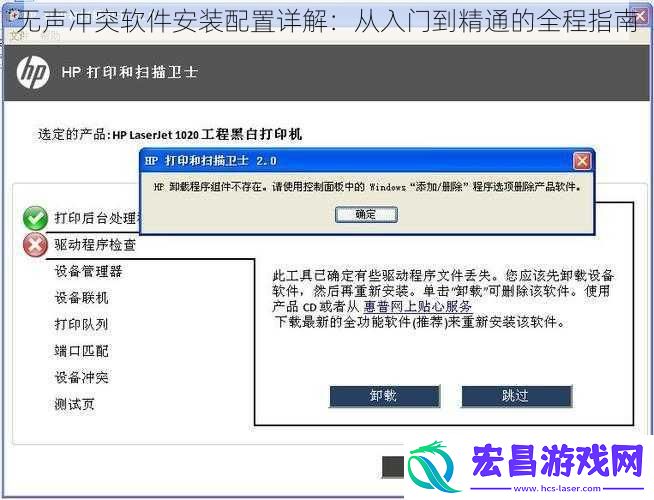The image size is (654, 500).
Task: Click the 确定 button in the dialog
Action: (x=366, y=215)
